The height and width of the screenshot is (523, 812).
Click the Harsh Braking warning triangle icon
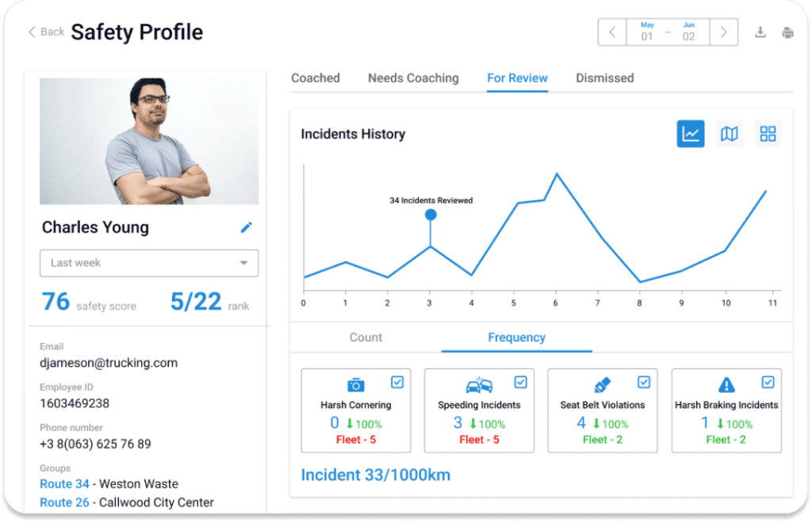[x=726, y=385]
